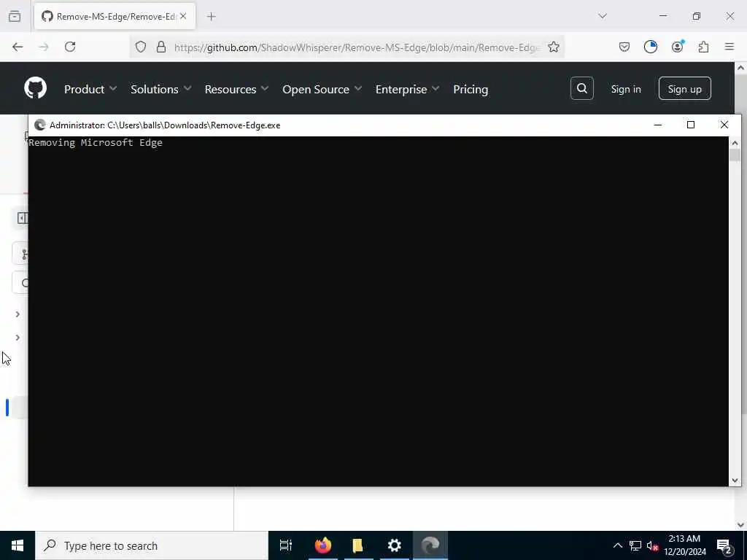Open Firefox application hamburger menu
The width and height of the screenshot is (747, 560).
pos(729,47)
